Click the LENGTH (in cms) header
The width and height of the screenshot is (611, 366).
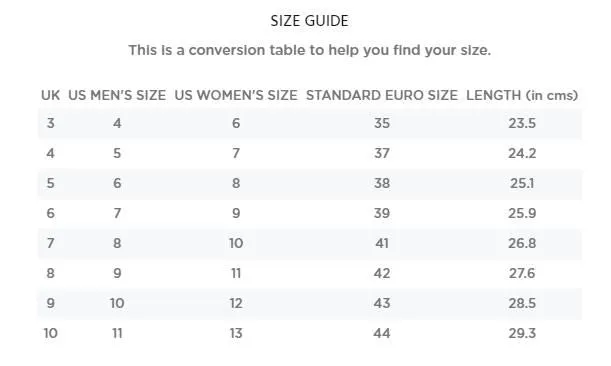tap(522, 95)
